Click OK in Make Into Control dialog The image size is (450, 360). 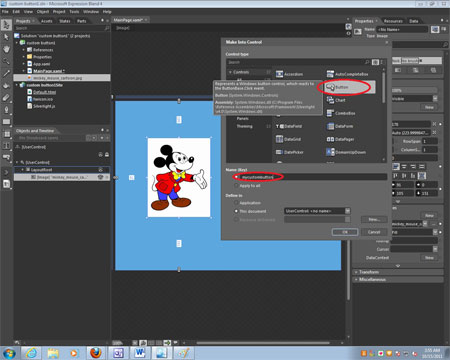coord(345,232)
